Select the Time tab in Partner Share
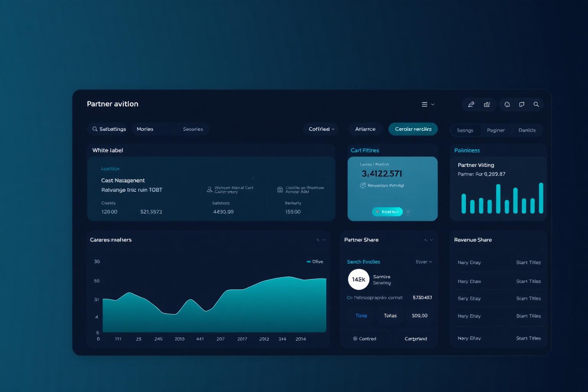588x392 pixels. coord(361,316)
